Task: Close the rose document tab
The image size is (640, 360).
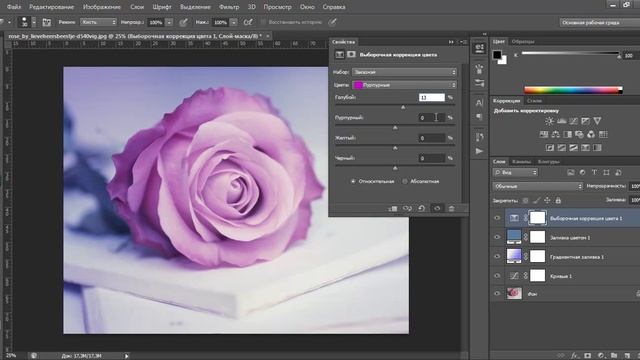Action: [268, 36]
